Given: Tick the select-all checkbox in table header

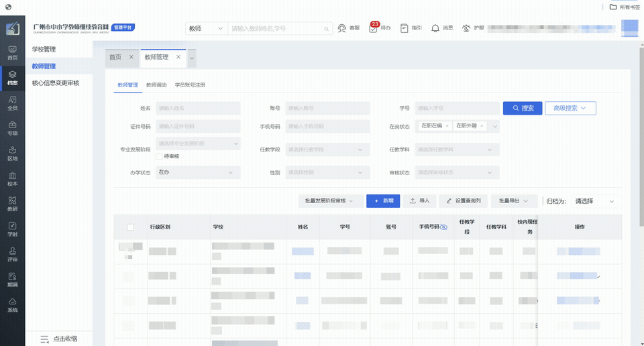Looking at the screenshot, I should tap(131, 227).
